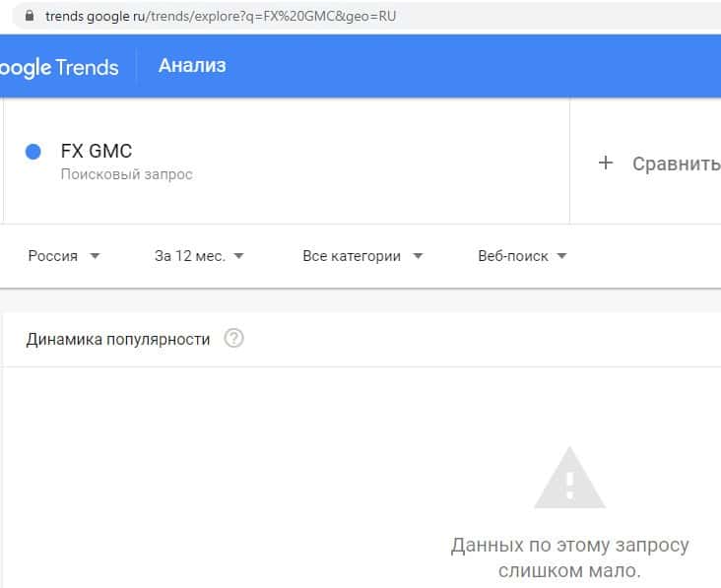Expand the За 12 мес. time range label
721x588 pixels.
coord(189,256)
